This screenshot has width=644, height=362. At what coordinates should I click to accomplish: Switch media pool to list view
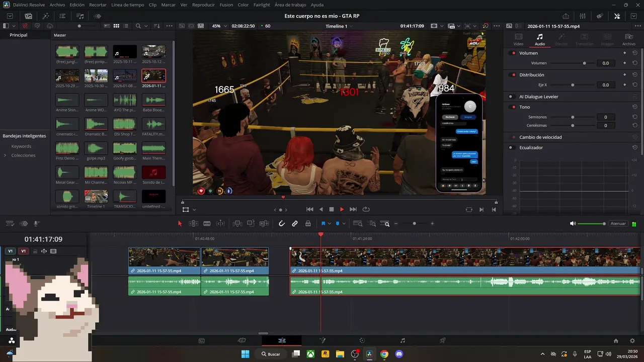126,26
